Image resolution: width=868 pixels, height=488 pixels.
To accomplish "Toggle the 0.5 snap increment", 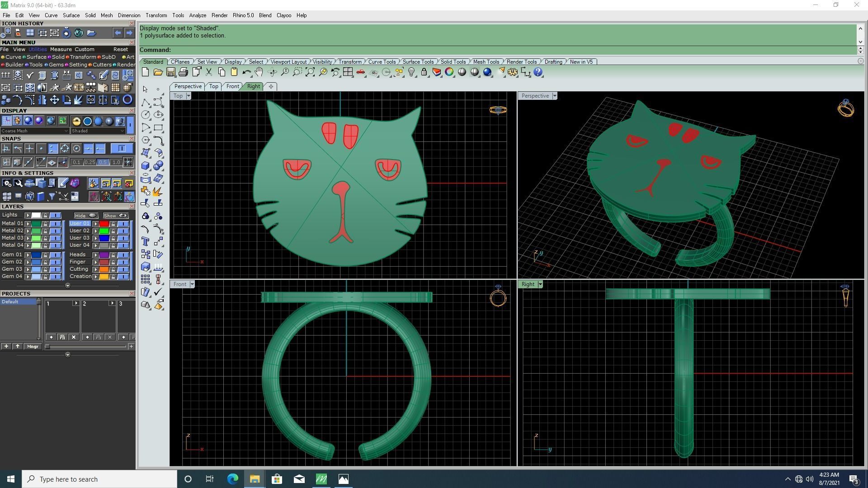I will [103, 162].
